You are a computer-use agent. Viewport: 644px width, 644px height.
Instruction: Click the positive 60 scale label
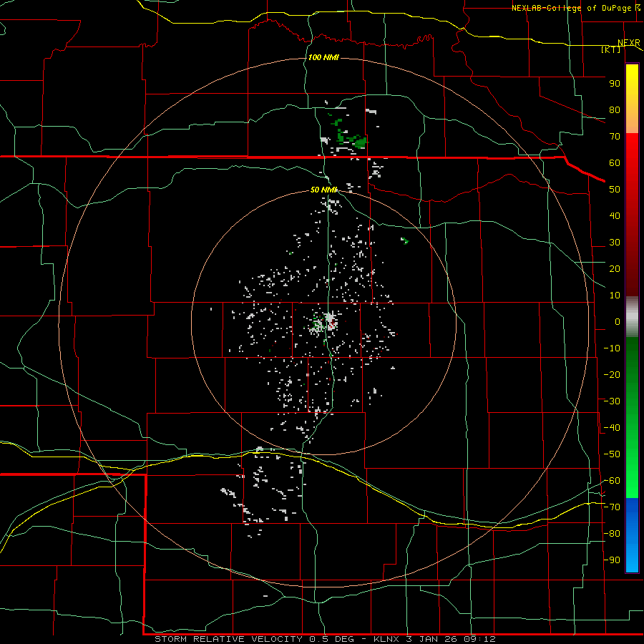click(x=615, y=163)
